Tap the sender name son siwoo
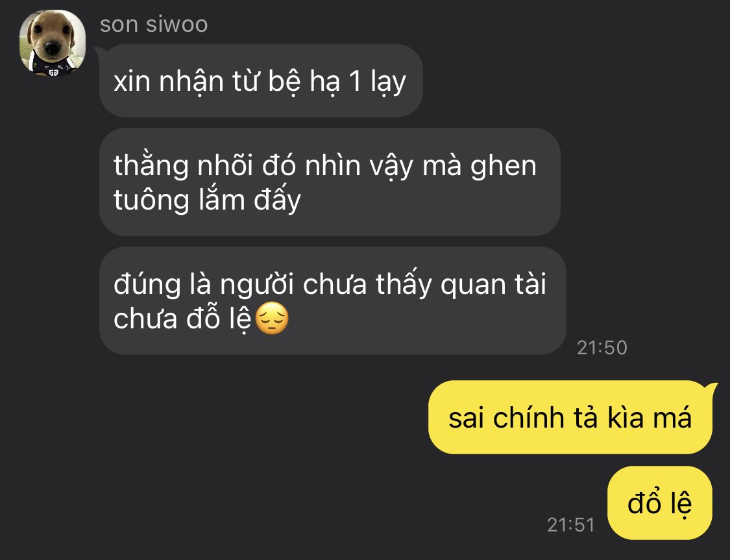The width and height of the screenshot is (730, 560). (x=154, y=24)
